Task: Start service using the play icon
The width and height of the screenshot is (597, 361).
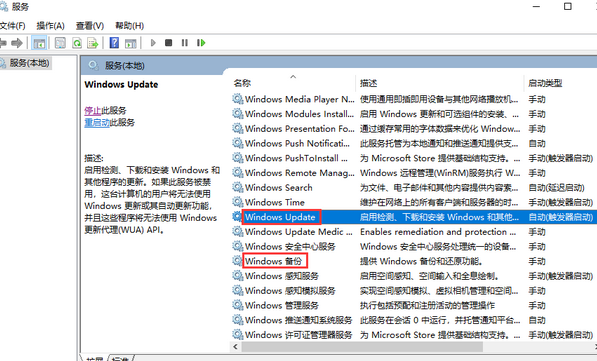Action: coord(153,43)
